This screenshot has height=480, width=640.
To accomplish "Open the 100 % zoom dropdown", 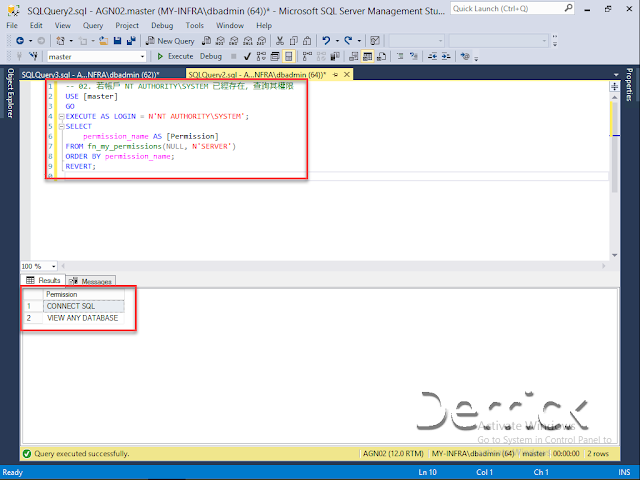I will pos(53,266).
